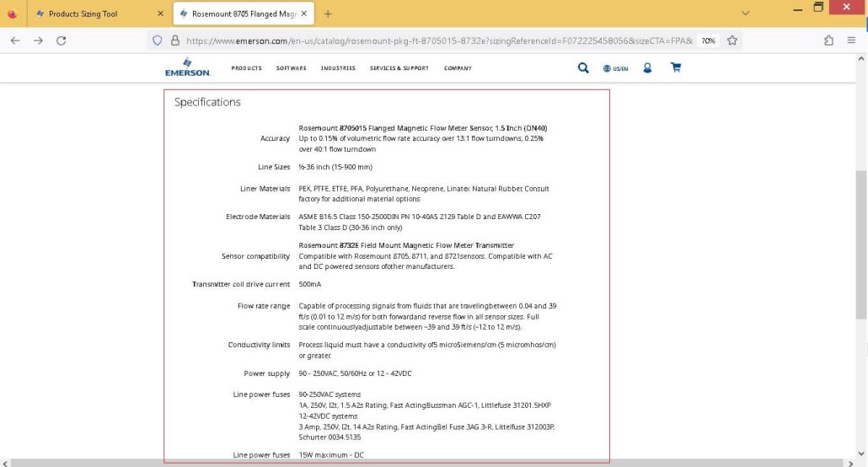Click the scroll down arrow
The width and height of the screenshot is (868, 467).
pyautogui.click(x=860, y=454)
